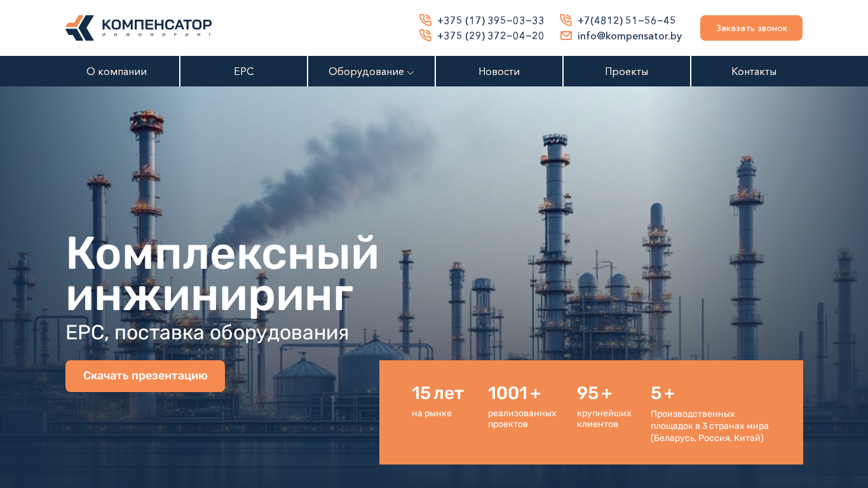Open the Контакты menu item
The width and height of the screenshot is (868, 488).
[754, 71]
